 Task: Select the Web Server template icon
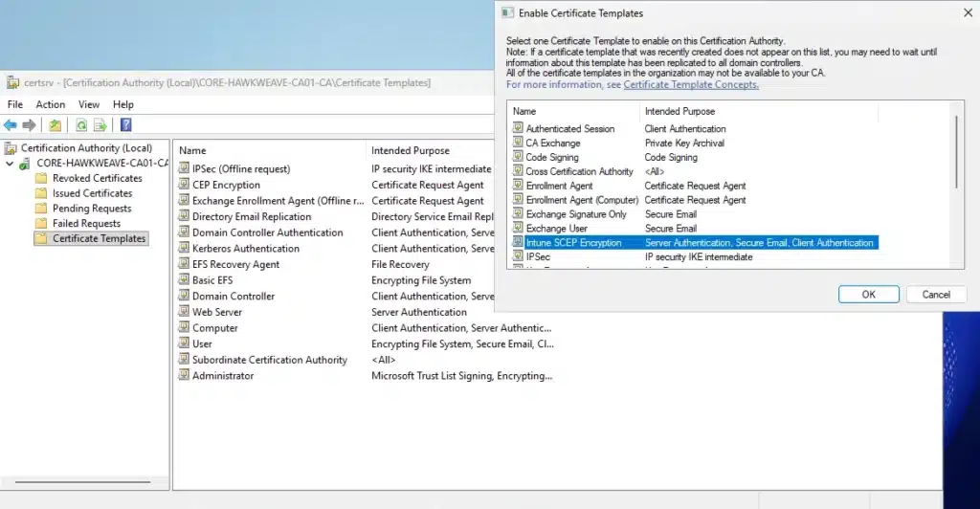[x=184, y=312]
